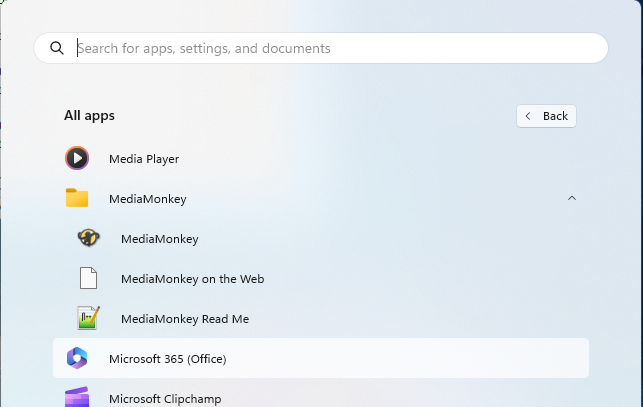Focus the apps and settings search field
This screenshot has width=643, height=407.
pyautogui.click(x=330, y=48)
